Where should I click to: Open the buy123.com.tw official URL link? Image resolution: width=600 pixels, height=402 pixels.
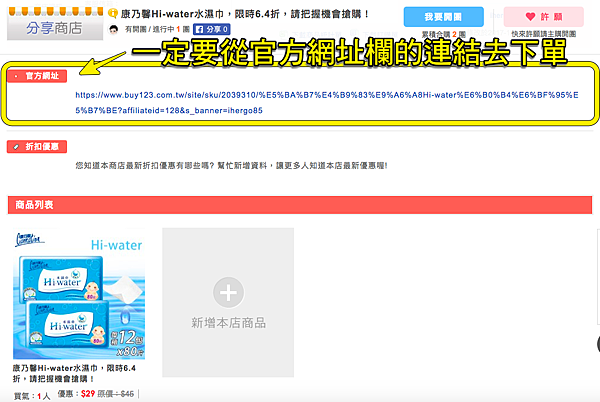pos(327,103)
